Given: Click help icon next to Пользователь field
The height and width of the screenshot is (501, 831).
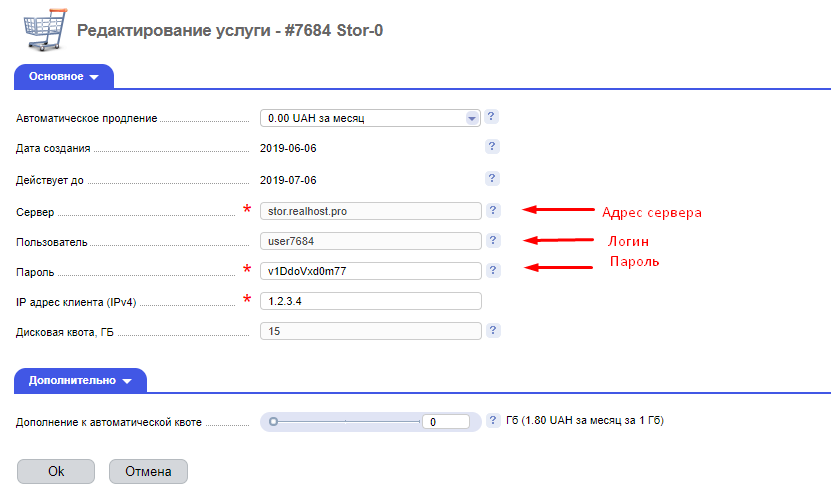Looking at the screenshot, I should pyautogui.click(x=493, y=241).
